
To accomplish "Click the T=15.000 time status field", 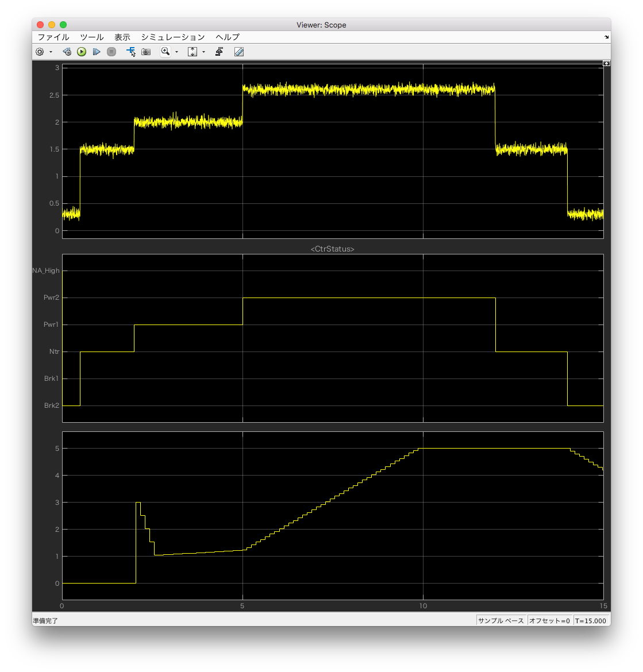I will tap(591, 621).
